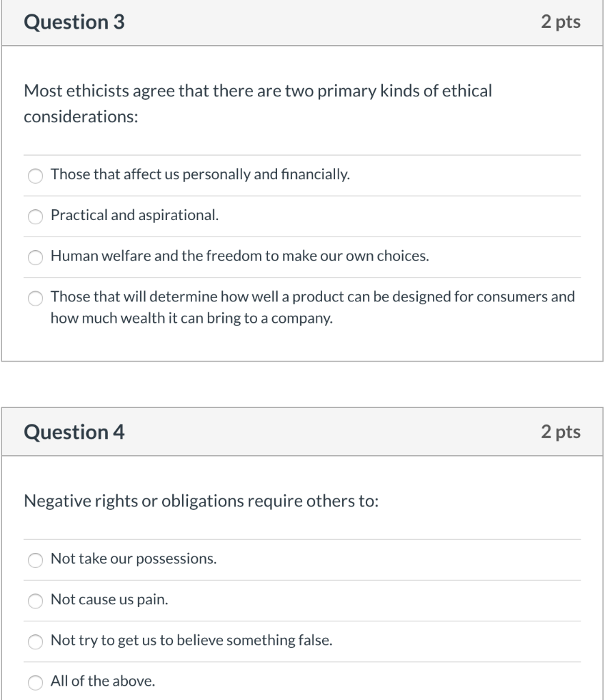The image size is (610, 700).
Task: Click the Question 3 prompt about ethical considerations
Action: click(x=258, y=91)
